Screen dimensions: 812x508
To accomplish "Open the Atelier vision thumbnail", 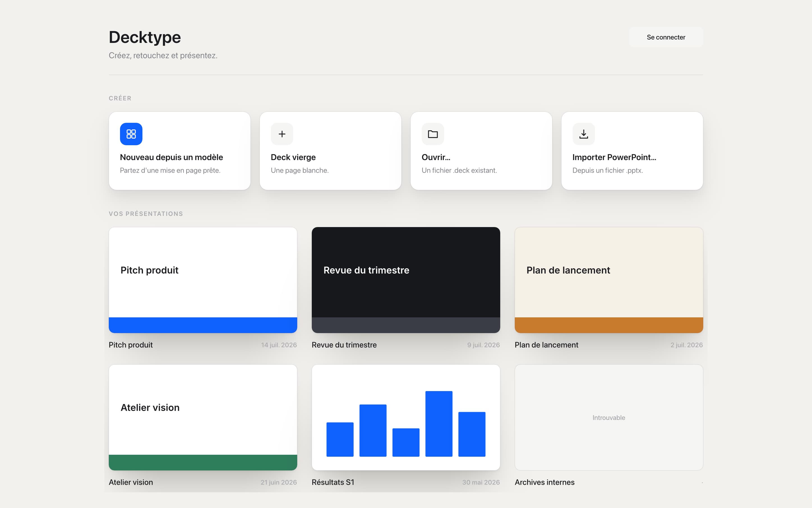I will click(x=203, y=417).
